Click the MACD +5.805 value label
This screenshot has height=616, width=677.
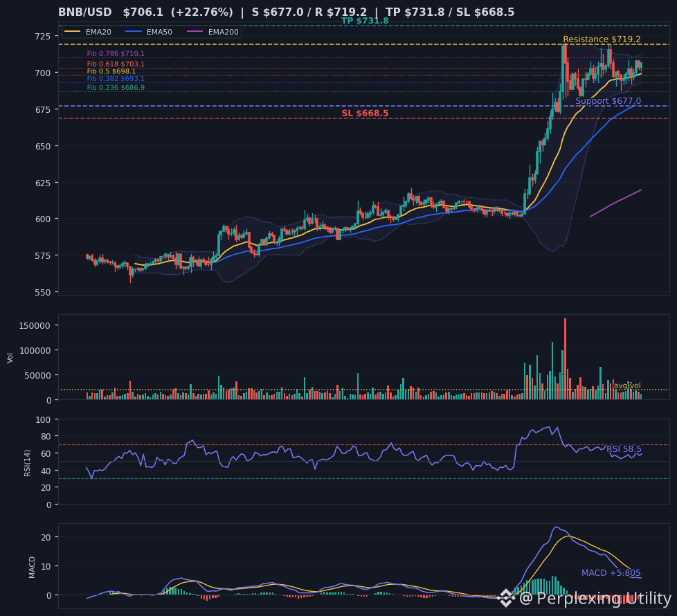tap(611, 573)
